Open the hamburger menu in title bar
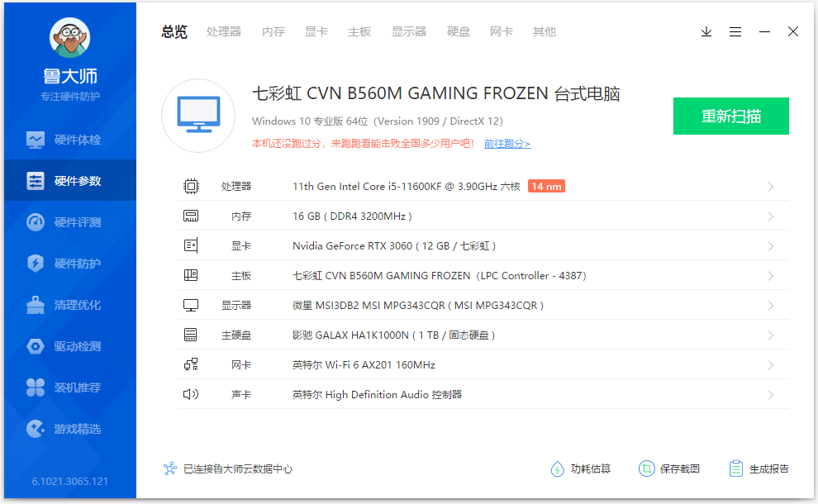The width and height of the screenshot is (818, 504). 735,31
